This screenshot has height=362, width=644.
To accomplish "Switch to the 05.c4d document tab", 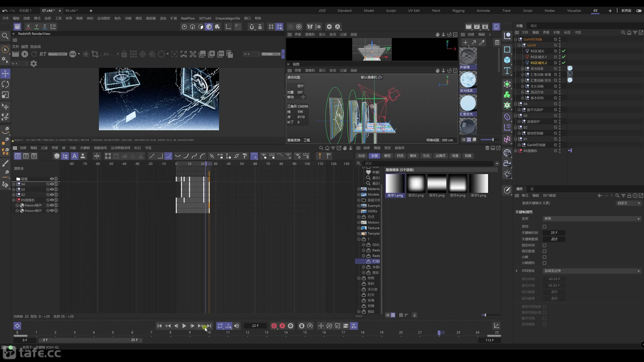I will coord(71,11).
